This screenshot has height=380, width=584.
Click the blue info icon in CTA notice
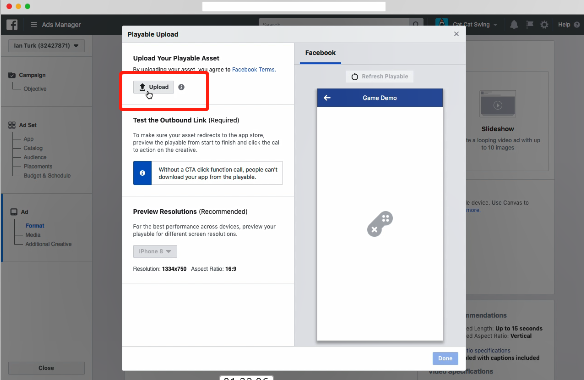coord(142,173)
